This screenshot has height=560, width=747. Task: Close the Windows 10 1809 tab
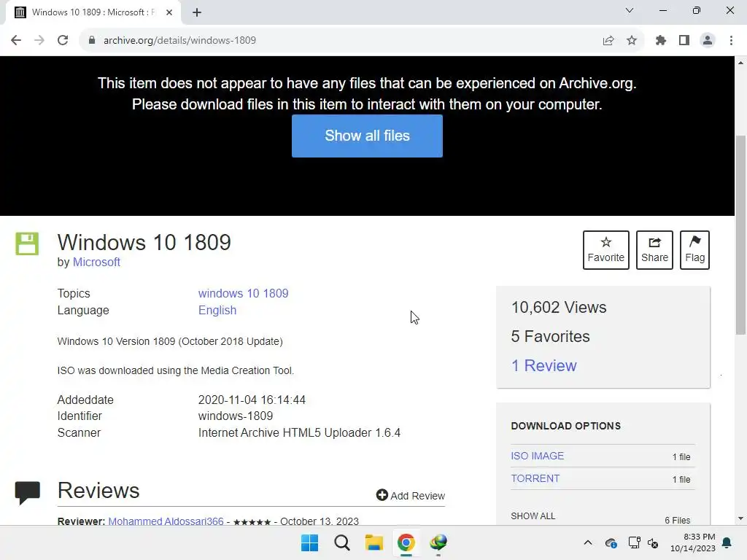[x=169, y=12]
